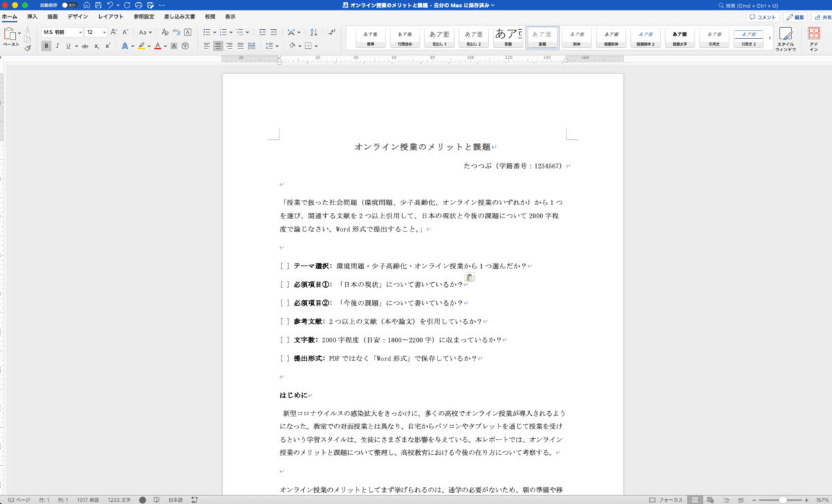Open text highlight color picker
Image resolution: width=832 pixels, height=504 pixels.
(x=148, y=46)
